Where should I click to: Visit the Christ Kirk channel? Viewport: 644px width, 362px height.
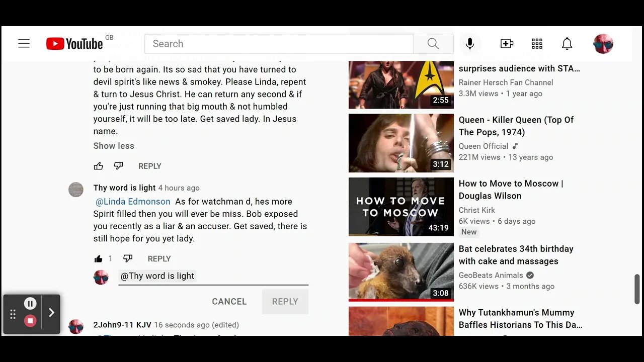477,210
